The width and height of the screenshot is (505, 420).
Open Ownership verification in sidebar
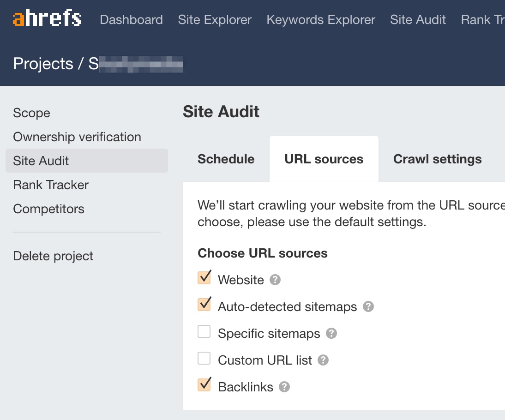click(77, 137)
